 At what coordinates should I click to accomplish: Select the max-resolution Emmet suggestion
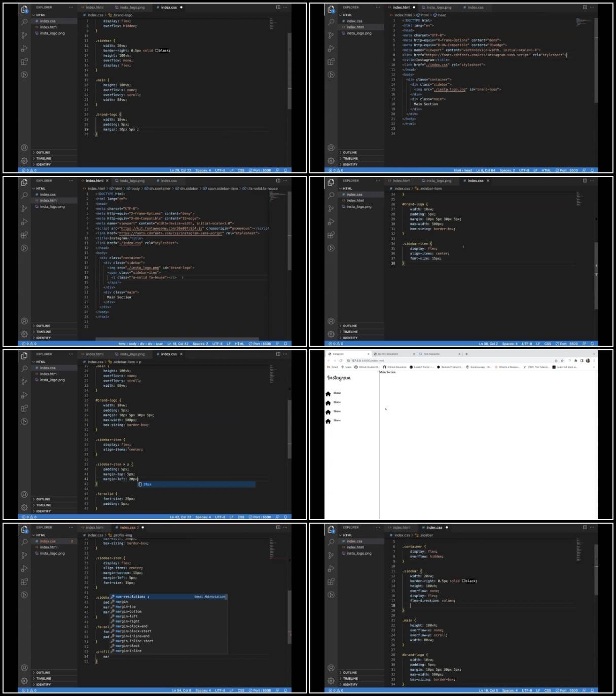(168, 597)
